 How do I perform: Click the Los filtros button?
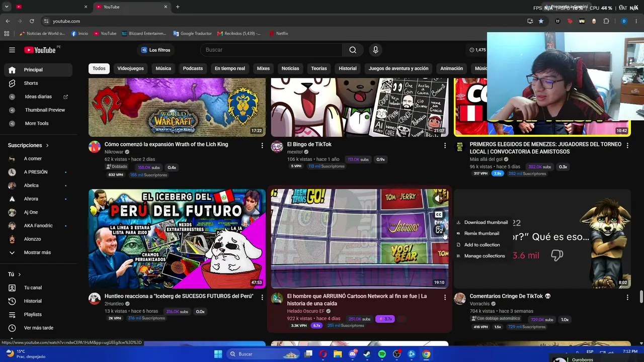point(156,50)
